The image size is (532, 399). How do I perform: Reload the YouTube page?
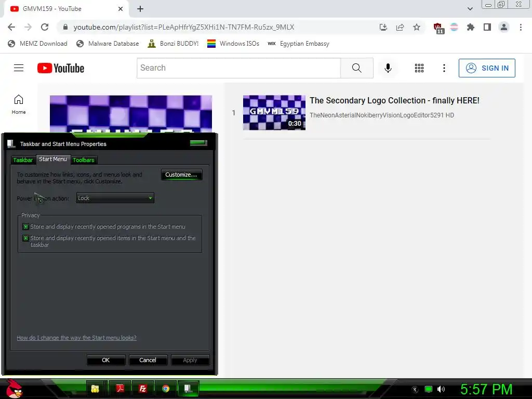pos(45,27)
